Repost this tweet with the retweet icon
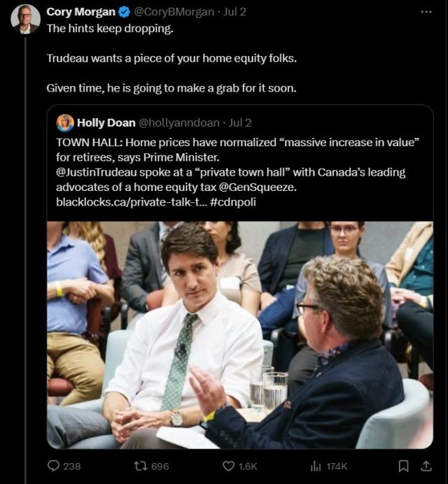The height and width of the screenshot is (484, 448). pos(140,466)
